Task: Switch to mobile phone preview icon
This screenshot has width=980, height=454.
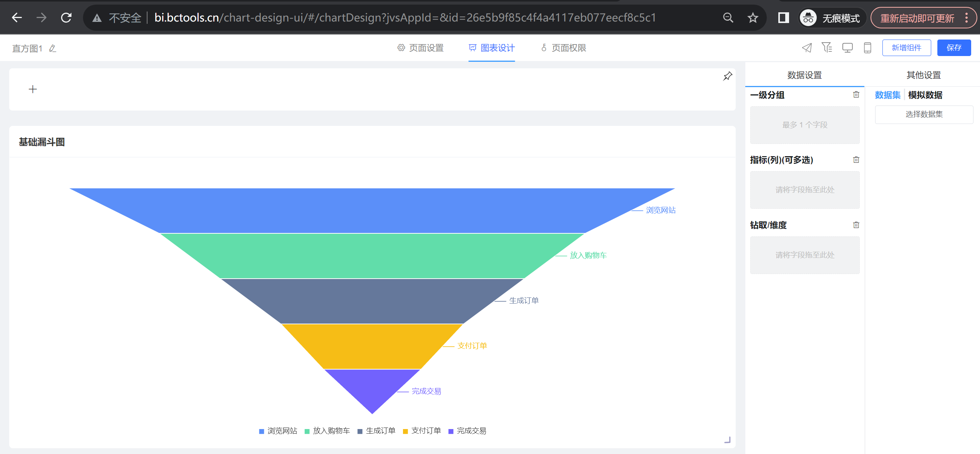Action: [867, 48]
